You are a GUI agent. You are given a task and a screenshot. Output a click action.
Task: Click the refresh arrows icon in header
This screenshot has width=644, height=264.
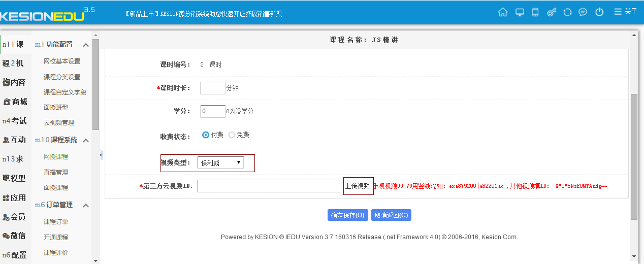[567, 12]
